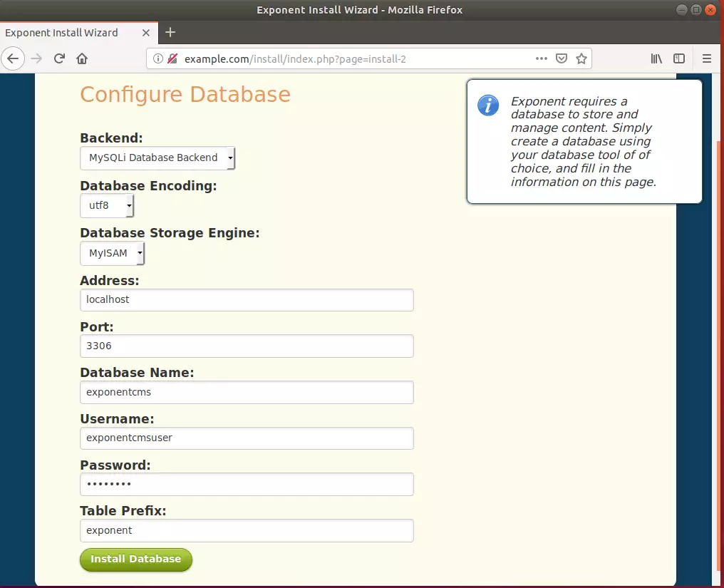Minimize the Firefox window
Image resolution: width=724 pixels, height=588 pixels.
tap(682, 10)
